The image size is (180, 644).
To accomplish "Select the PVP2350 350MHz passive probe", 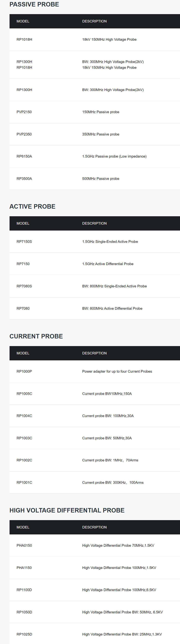I will click(95, 134).
